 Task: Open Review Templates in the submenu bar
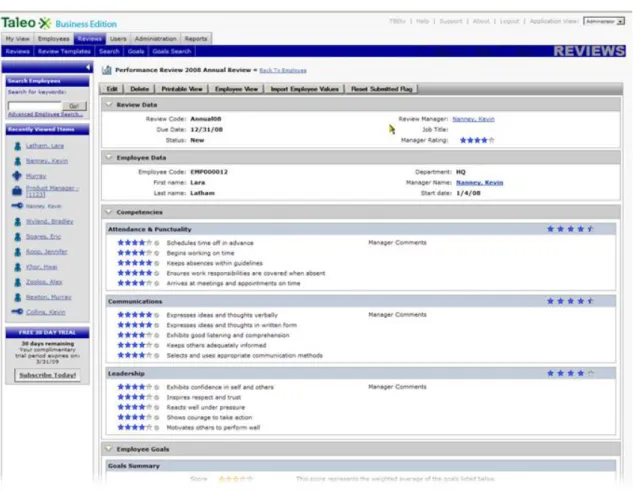(x=64, y=51)
